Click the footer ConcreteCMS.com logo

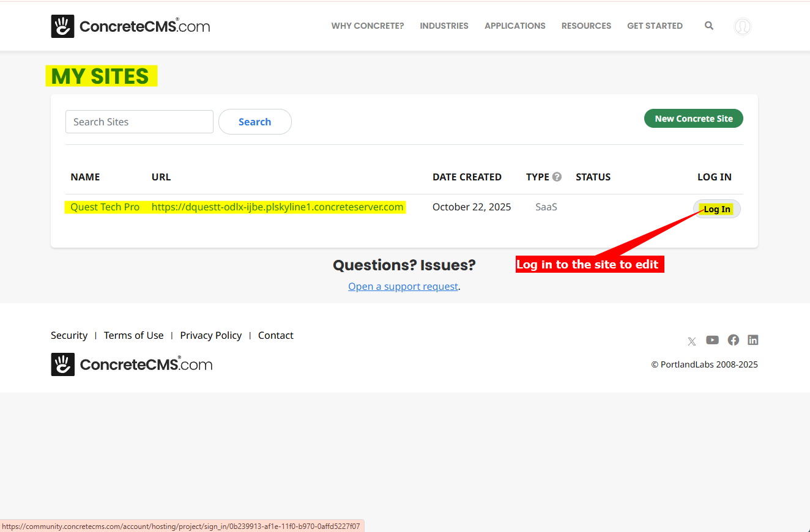132,364
